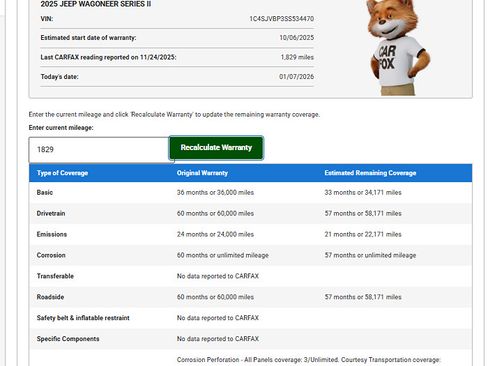Click the Car Fox mascot image
Viewport: 488px width, 366px height.
[x=398, y=48]
